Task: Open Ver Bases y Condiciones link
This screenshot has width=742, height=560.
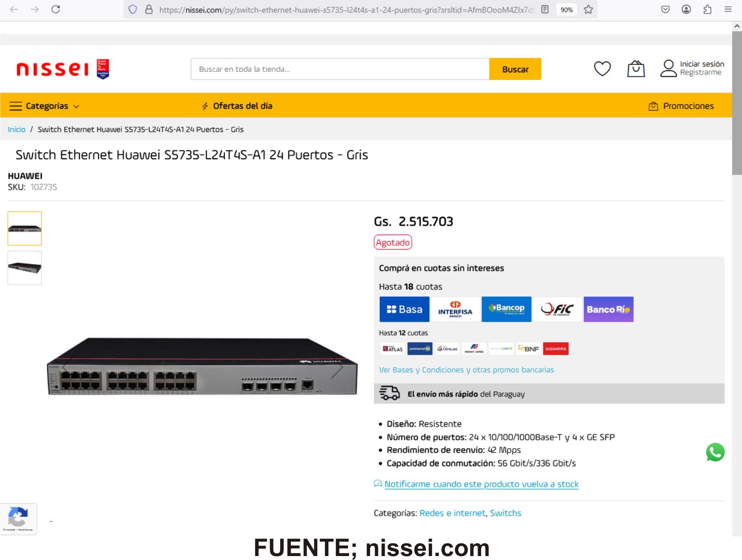Action: (466, 370)
